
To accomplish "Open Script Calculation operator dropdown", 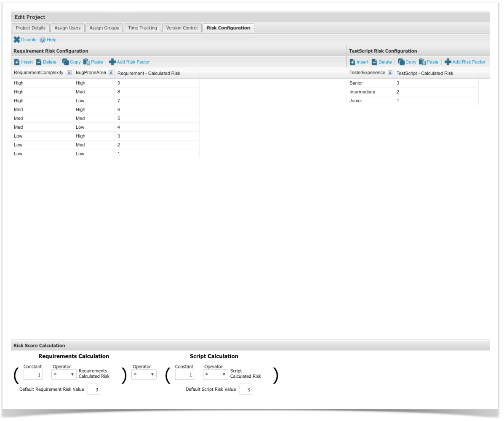I will [215, 374].
